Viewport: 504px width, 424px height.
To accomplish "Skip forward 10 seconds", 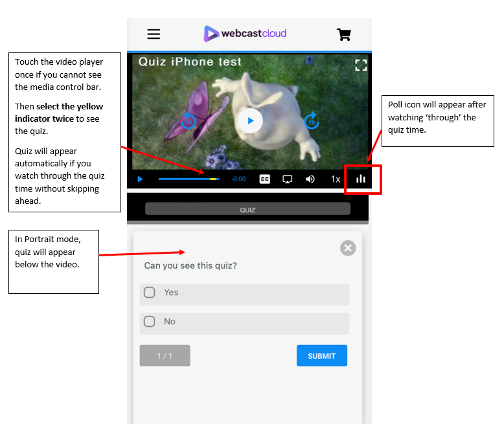I will (x=312, y=121).
